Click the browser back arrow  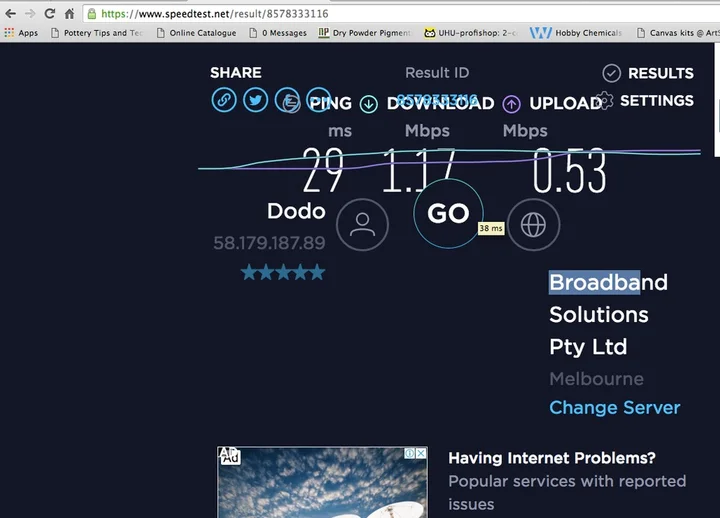click(x=9, y=14)
